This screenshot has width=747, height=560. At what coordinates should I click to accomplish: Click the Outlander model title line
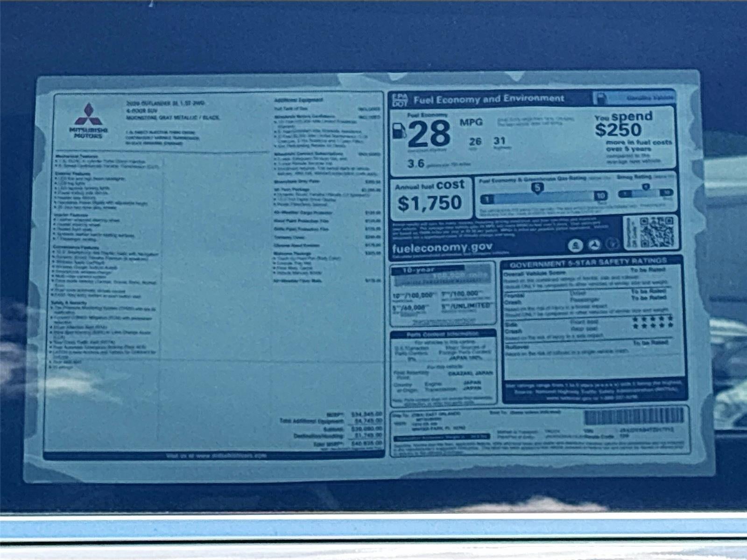pos(165,103)
